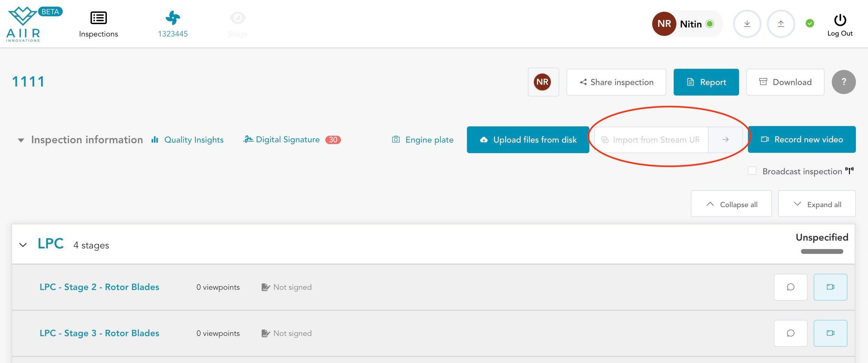Click the Expand all button
868x363 pixels.
[816, 204]
